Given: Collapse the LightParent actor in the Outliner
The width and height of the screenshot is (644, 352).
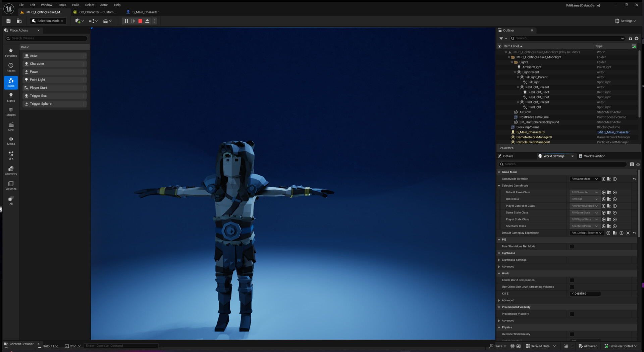Looking at the screenshot, I should [515, 72].
